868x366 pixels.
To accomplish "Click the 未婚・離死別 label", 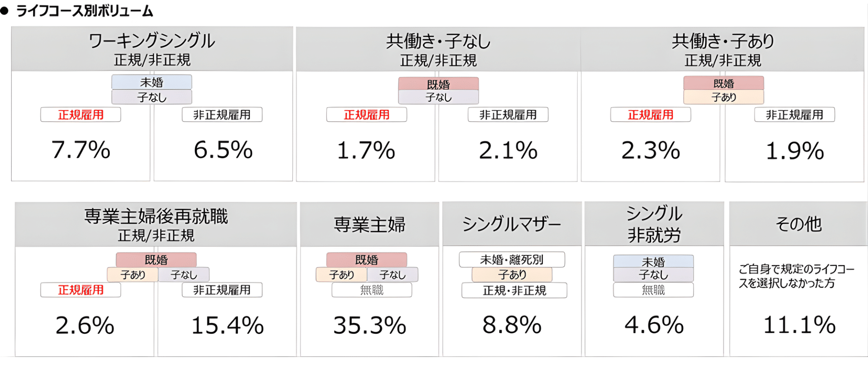I will coord(512,260).
